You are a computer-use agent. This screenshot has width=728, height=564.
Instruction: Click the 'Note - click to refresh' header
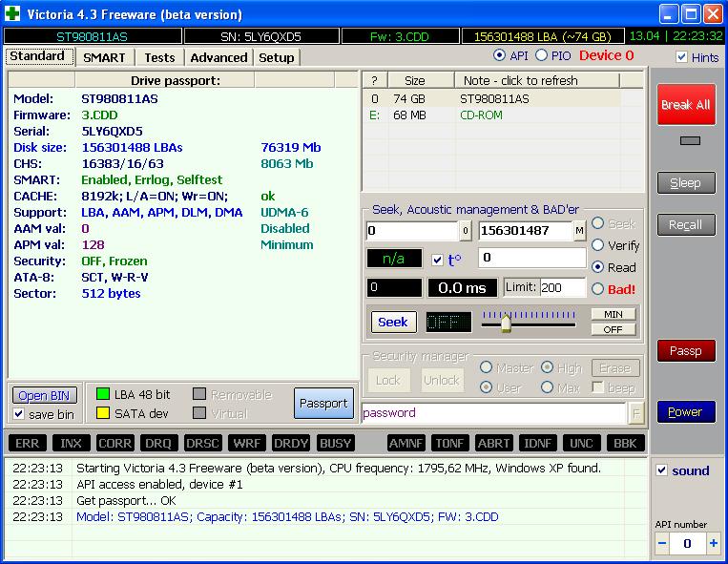(x=537, y=81)
